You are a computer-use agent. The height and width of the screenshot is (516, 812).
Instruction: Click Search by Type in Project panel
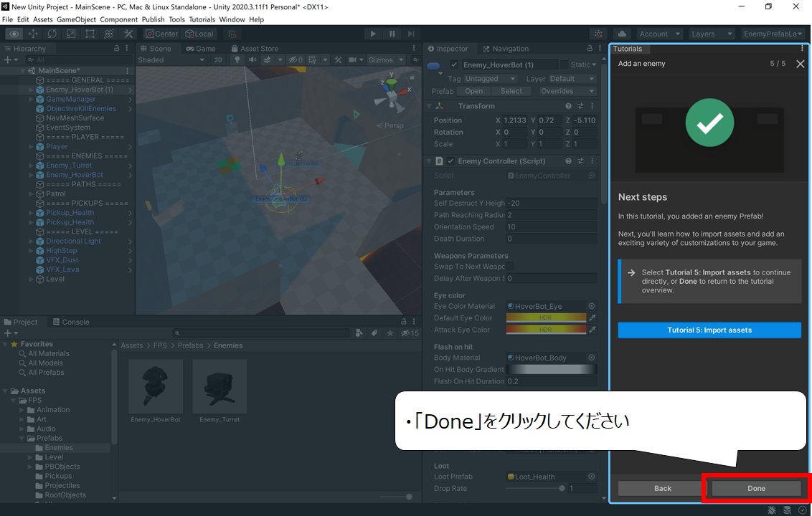(x=359, y=333)
